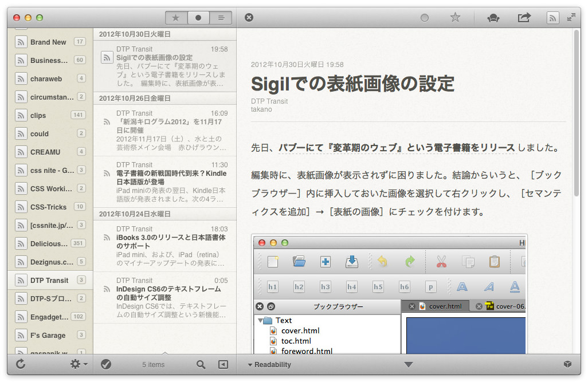The image size is (588, 382).
Task: Collapse the panel with the arrow-box icon
Action: pyautogui.click(x=223, y=364)
